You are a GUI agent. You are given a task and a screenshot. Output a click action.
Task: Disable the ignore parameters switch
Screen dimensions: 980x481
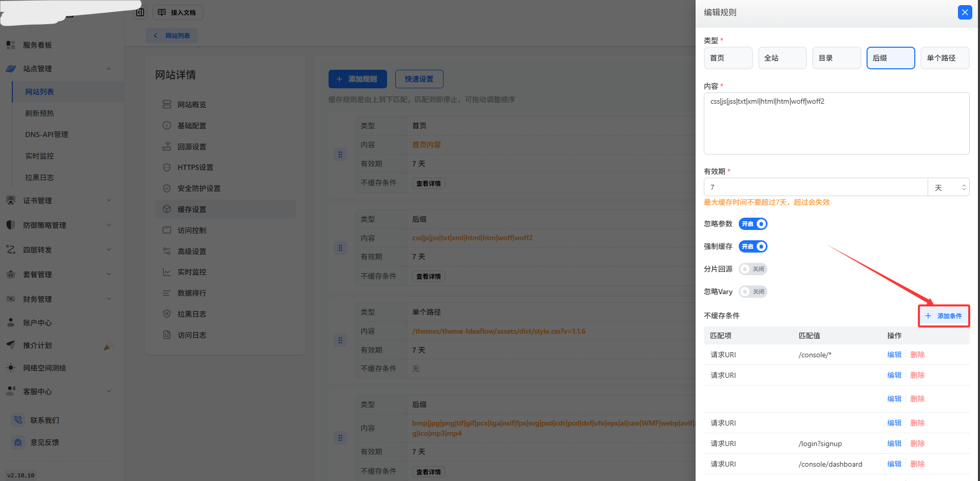click(x=753, y=224)
